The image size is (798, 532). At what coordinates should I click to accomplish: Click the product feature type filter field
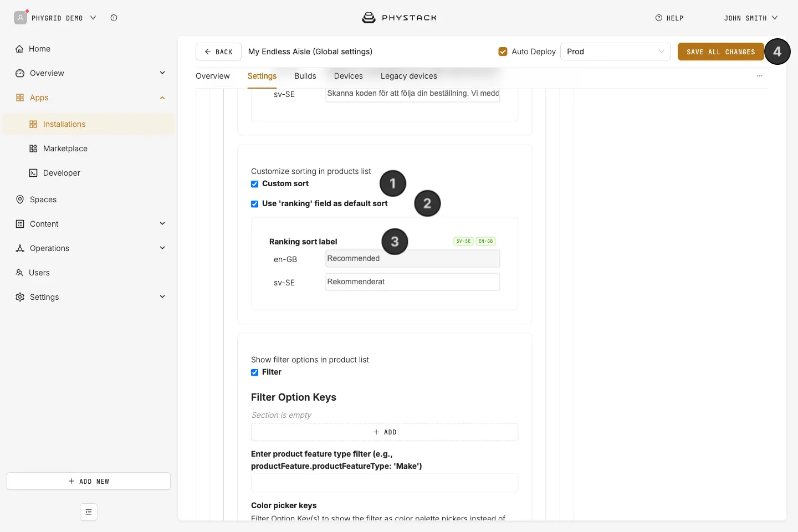[x=385, y=483]
